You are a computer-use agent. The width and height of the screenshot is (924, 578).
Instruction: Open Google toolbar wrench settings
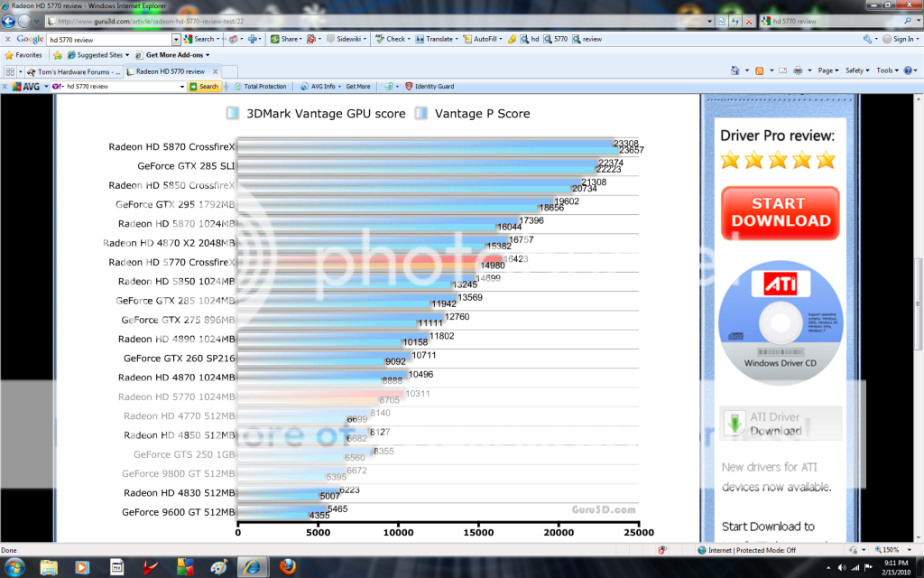pyautogui.click(x=867, y=39)
